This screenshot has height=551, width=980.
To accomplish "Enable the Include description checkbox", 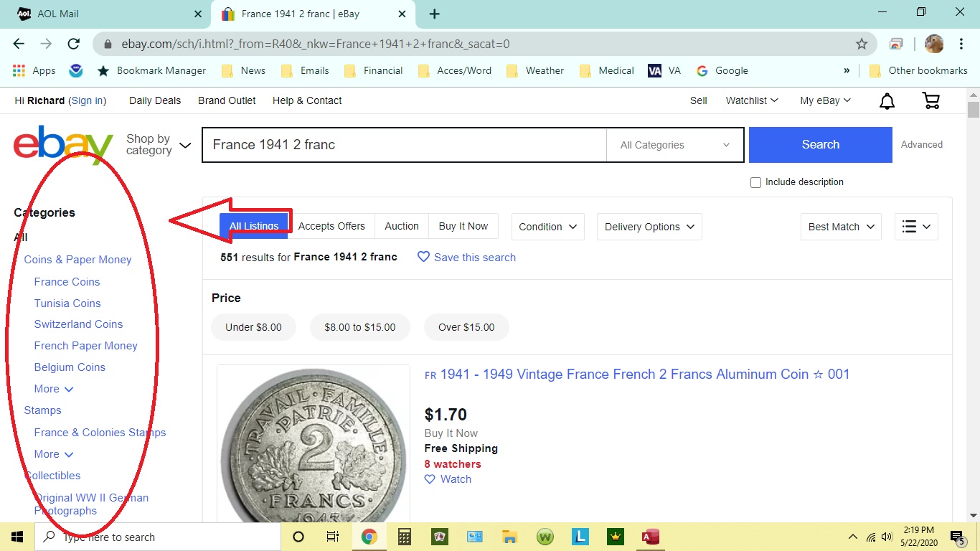I will pos(755,182).
